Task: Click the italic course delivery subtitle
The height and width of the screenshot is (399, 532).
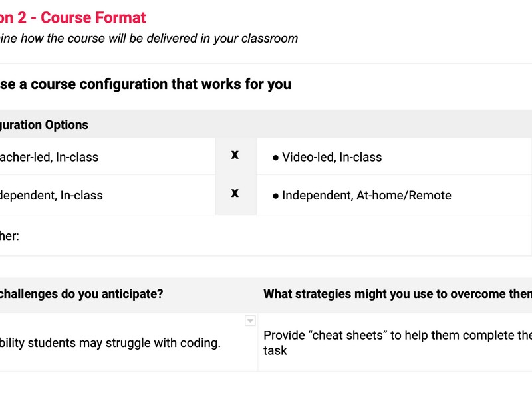Action: point(148,39)
